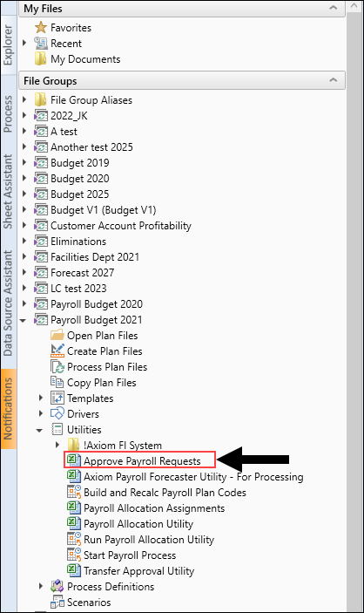The image size is (364, 613).
Task: Click the Favorites star icon
Action: click(x=41, y=27)
